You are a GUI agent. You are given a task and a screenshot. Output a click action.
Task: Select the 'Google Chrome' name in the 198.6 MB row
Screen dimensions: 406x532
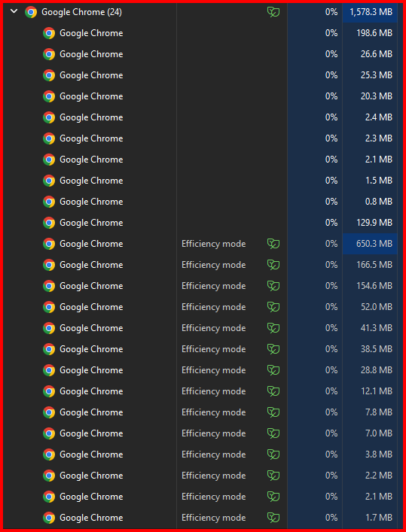(x=91, y=33)
